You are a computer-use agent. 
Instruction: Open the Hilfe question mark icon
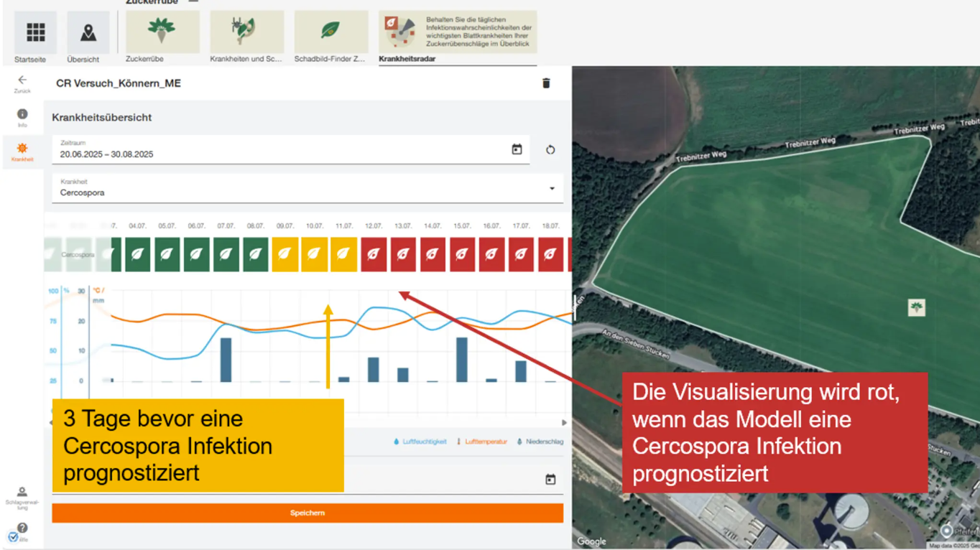click(22, 528)
